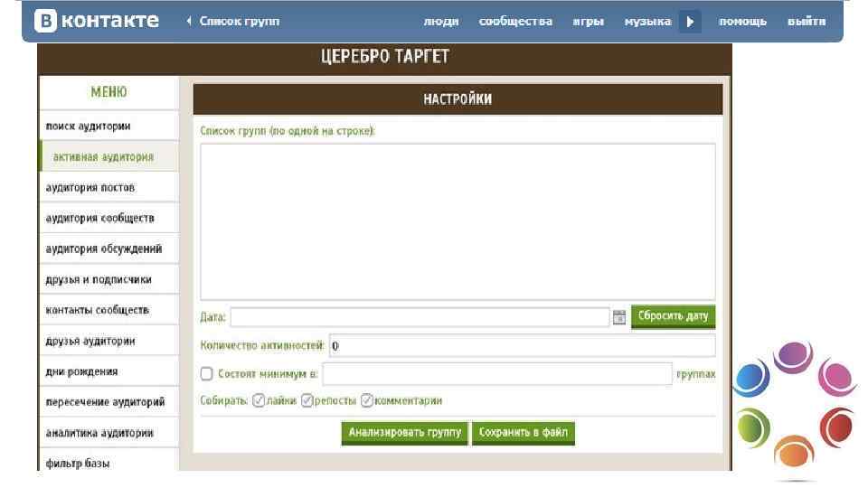
Task: Click the ЦЕРЕБРО ТАРГЕТ title
Action: click(x=385, y=56)
